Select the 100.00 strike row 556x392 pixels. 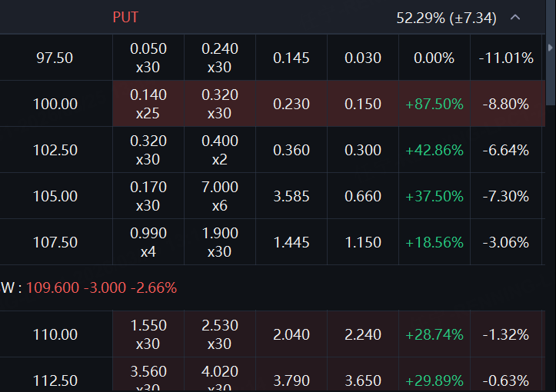coord(55,104)
